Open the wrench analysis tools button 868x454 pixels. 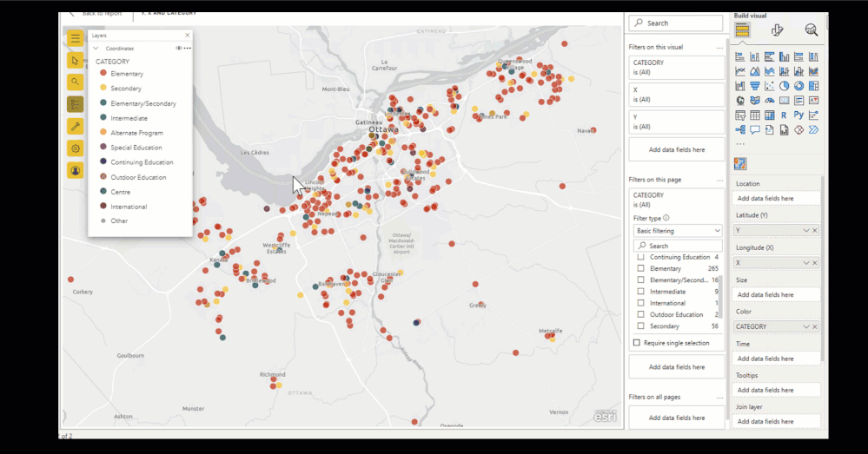[x=76, y=126]
